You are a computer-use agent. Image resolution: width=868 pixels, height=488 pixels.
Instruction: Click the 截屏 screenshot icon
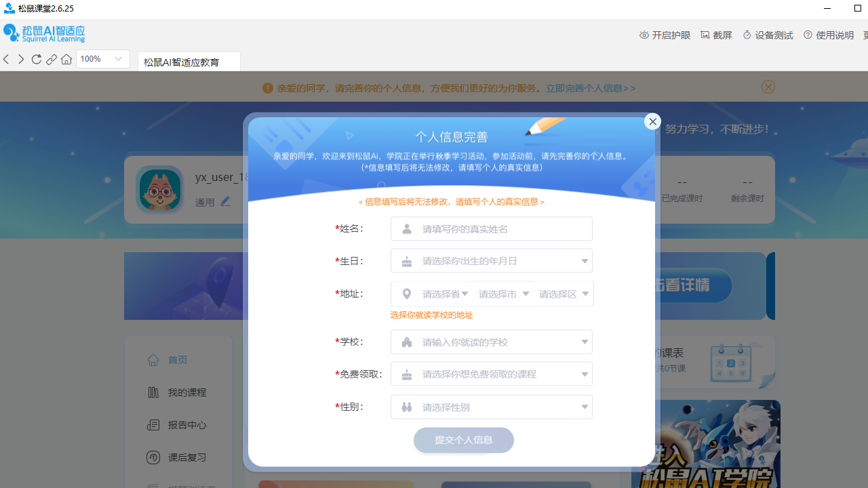click(x=704, y=35)
